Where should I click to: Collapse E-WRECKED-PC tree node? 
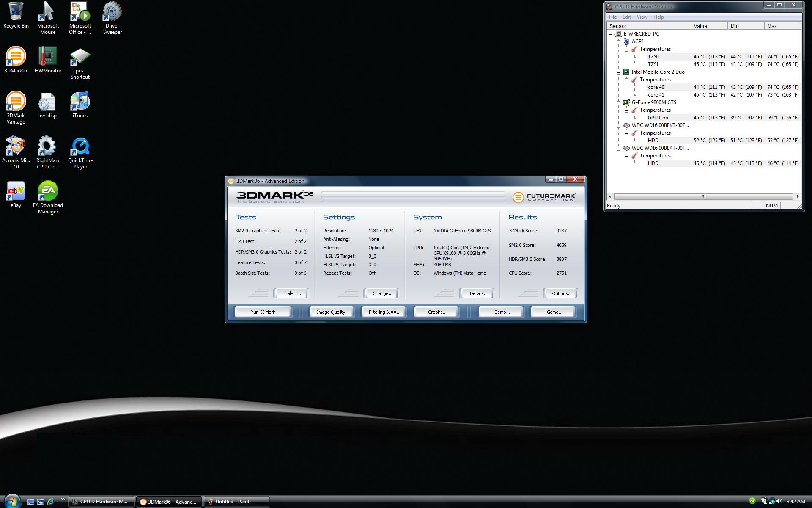pos(611,34)
